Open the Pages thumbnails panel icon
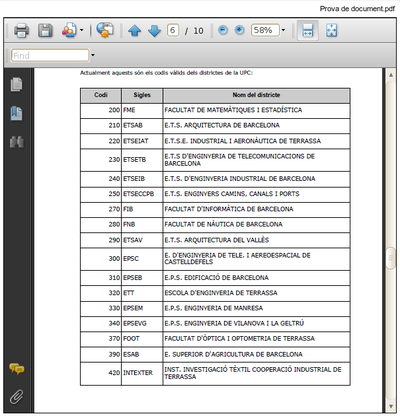Image resolution: width=400 pixels, height=416 pixels. tap(16, 84)
